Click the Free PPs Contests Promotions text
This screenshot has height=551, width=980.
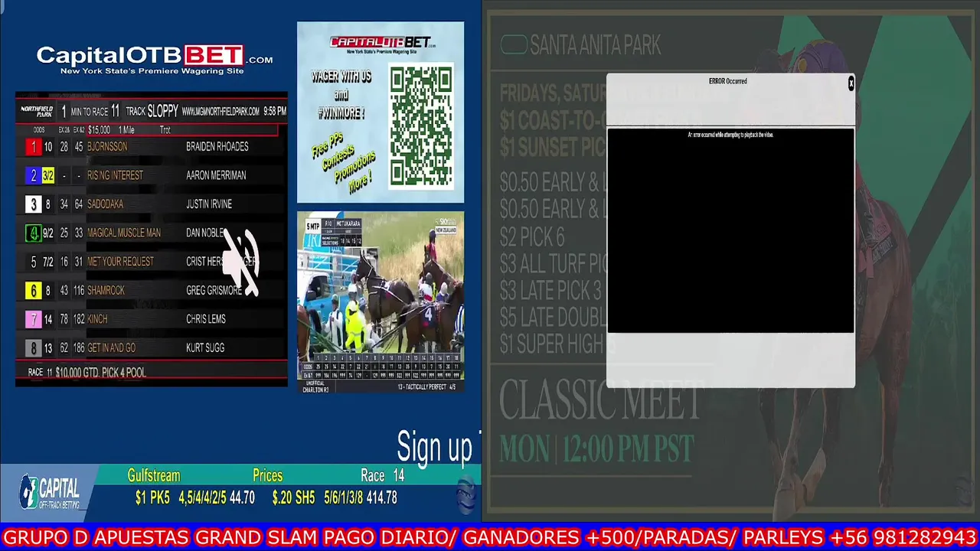point(344,163)
